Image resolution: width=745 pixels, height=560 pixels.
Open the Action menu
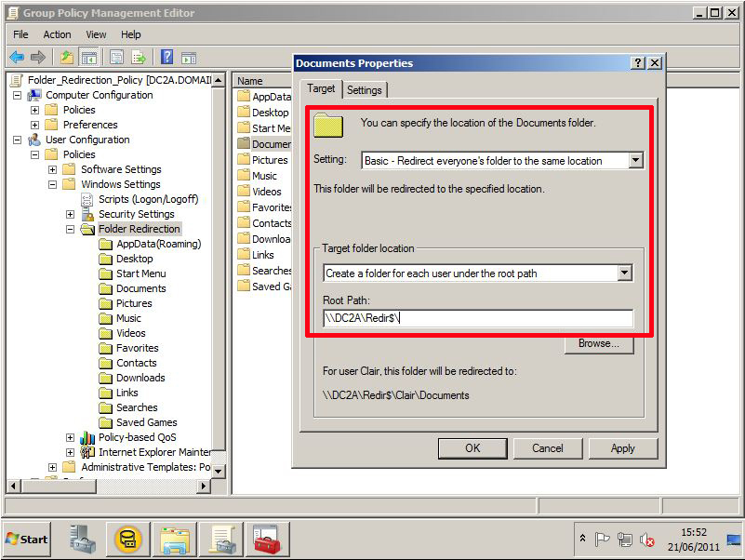click(57, 34)
